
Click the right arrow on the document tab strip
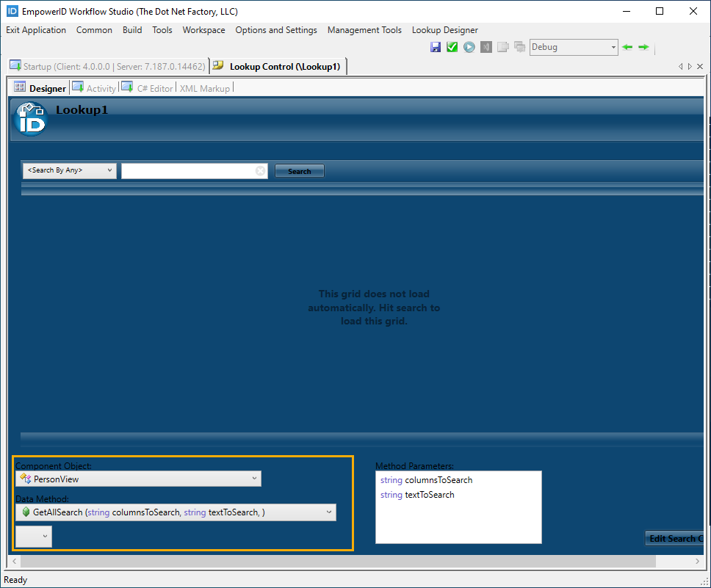pos(689,66)
